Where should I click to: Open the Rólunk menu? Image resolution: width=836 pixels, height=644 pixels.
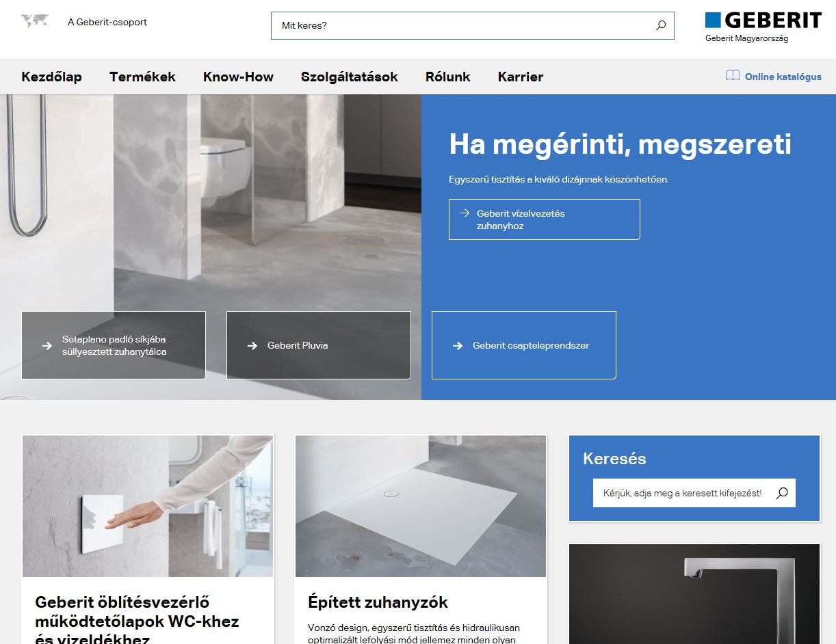448,77
